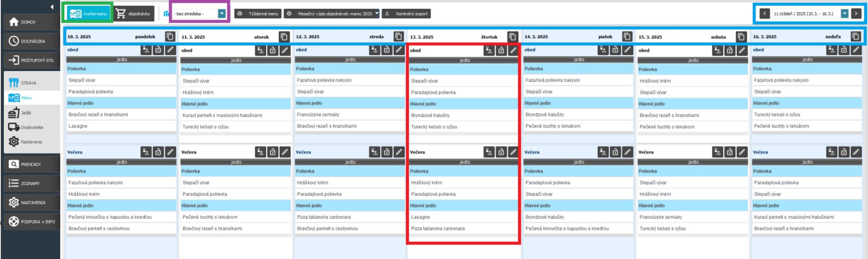The width and height of the screenshot is (868, 259).
Task: Go to the next week
Action: [x=856, y=14]
